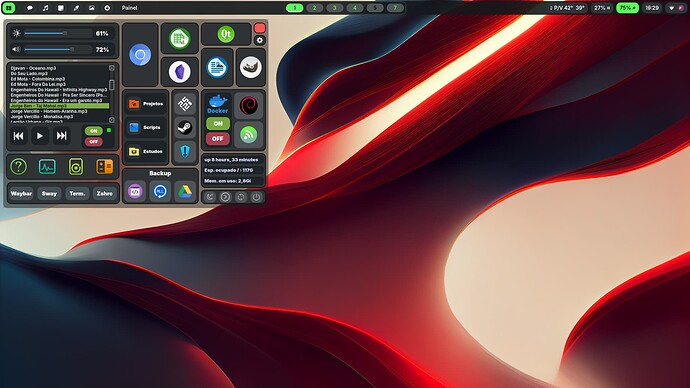The image size is (690, 388).
Task: Switch to workspace 3
Action: 335,8
